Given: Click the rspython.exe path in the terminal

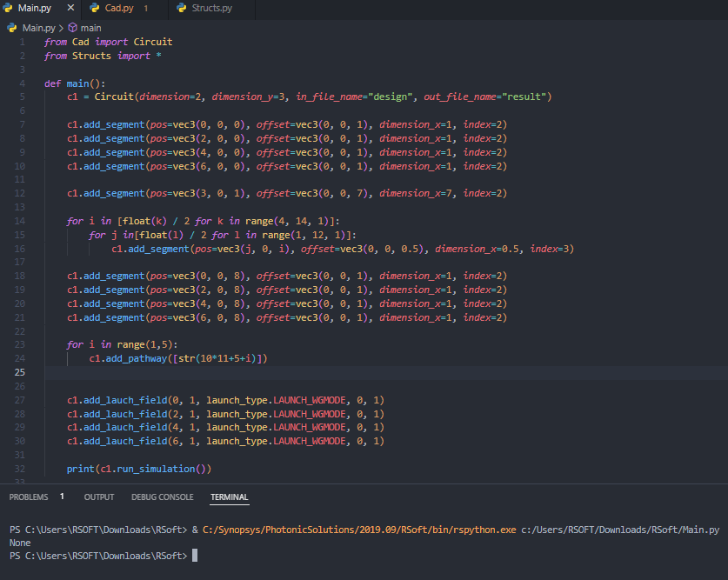Looking at the screenshot, I should click(359, 530).
